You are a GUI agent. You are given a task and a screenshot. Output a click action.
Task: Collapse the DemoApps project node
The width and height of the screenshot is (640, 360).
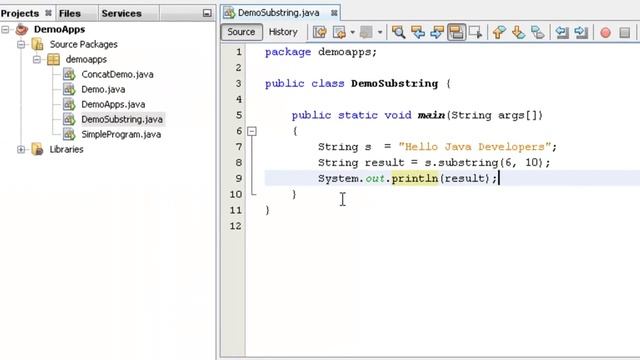(5, 29)
